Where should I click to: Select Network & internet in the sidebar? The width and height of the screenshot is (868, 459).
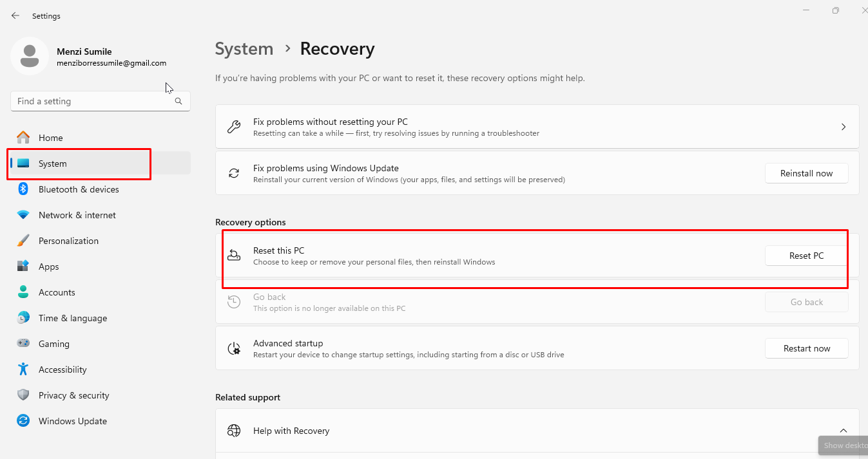coord(77,214)
